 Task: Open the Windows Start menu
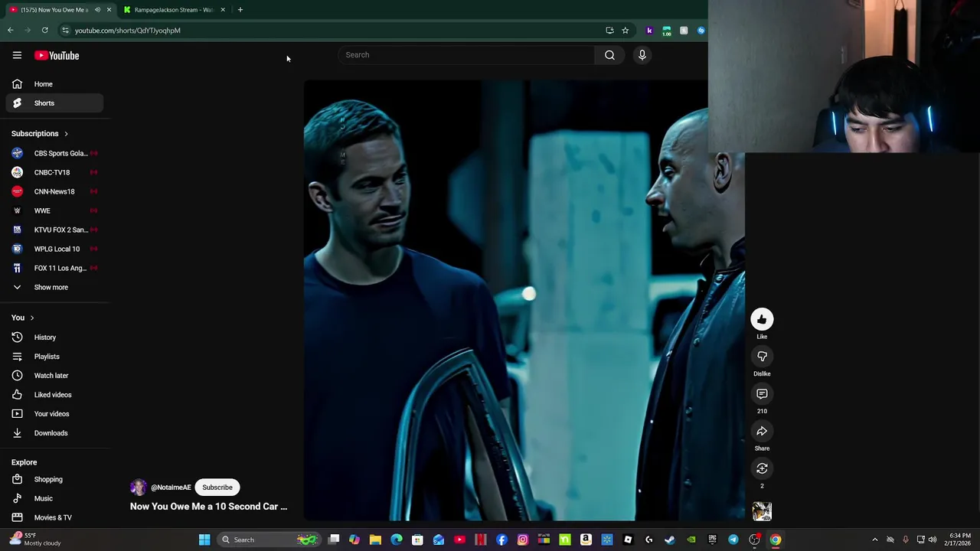coord(204,540)
